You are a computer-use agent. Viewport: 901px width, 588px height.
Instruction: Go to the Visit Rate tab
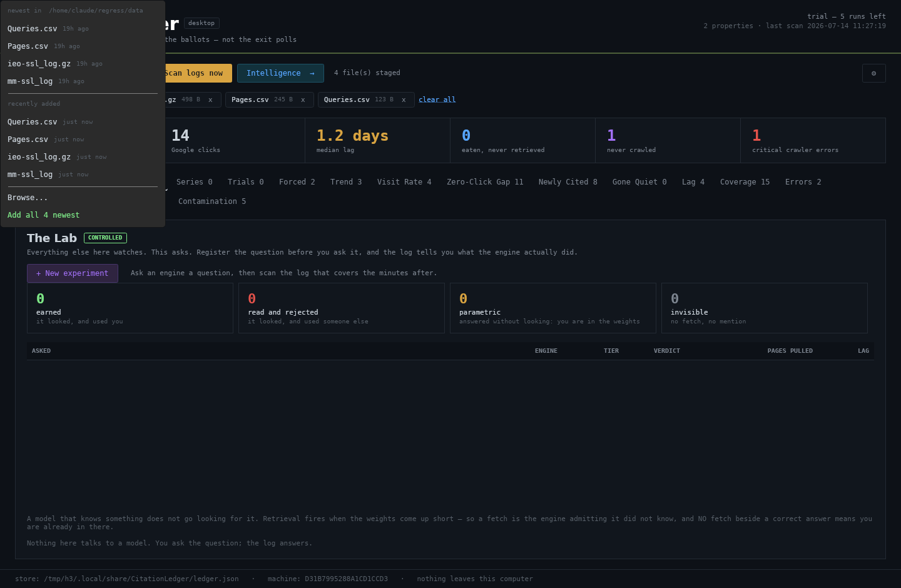pos(404,182)
